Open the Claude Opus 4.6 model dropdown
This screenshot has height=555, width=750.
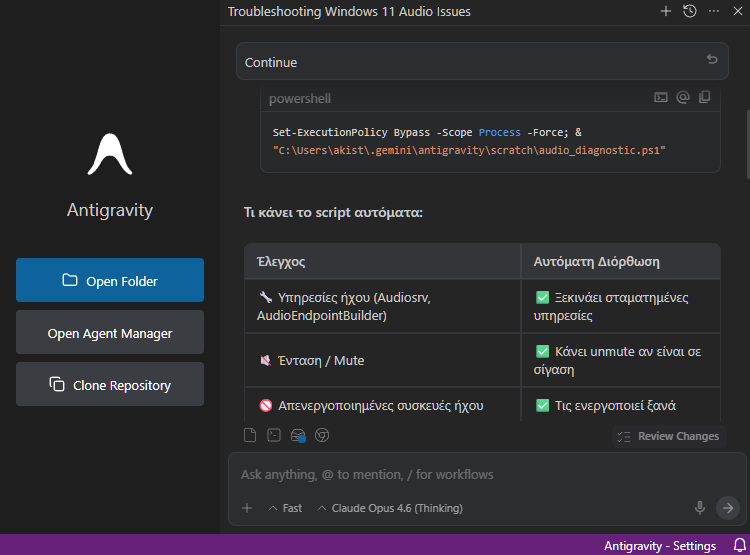pos(390,508)
